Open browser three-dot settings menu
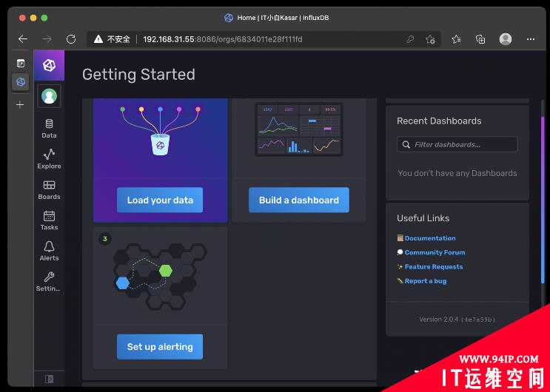This screenshot has height=392, width=550. click(531, 39)
